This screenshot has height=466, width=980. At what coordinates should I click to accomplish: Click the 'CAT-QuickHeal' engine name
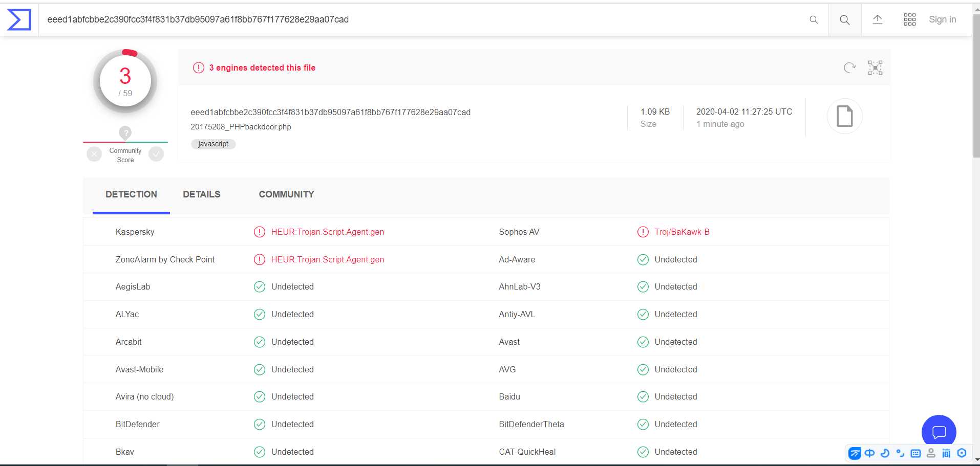(527, 452)
